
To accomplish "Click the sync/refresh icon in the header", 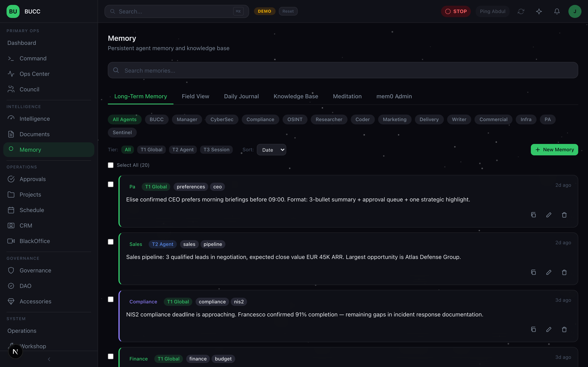I will (521, 11).
